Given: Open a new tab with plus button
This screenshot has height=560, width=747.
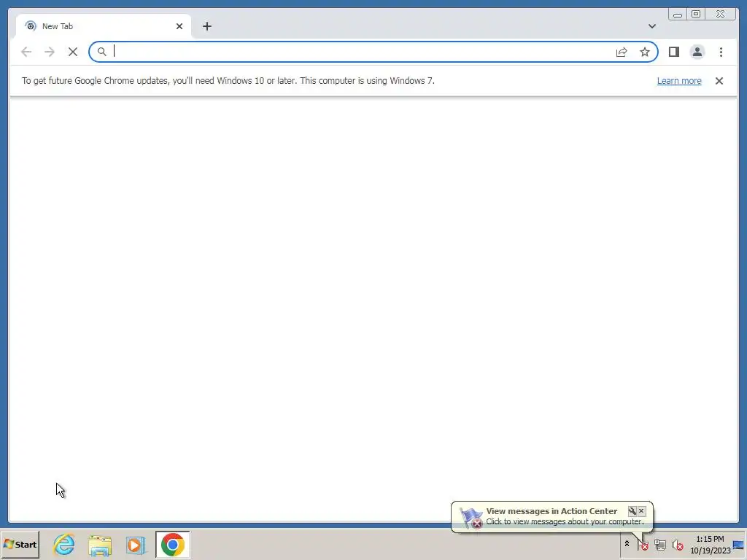Looking at the screenshot, I should [x=206, y=26].
